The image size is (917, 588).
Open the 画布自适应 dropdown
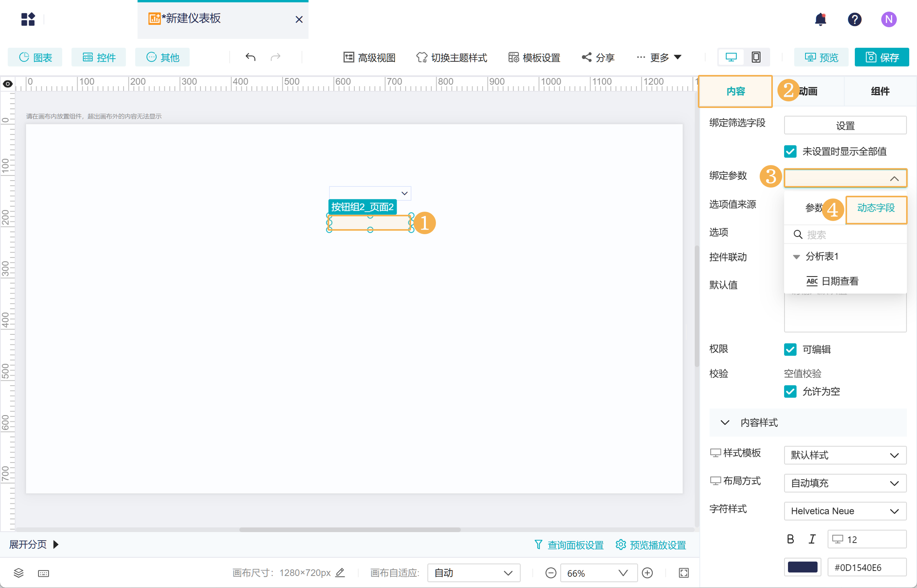click(473, 573)
